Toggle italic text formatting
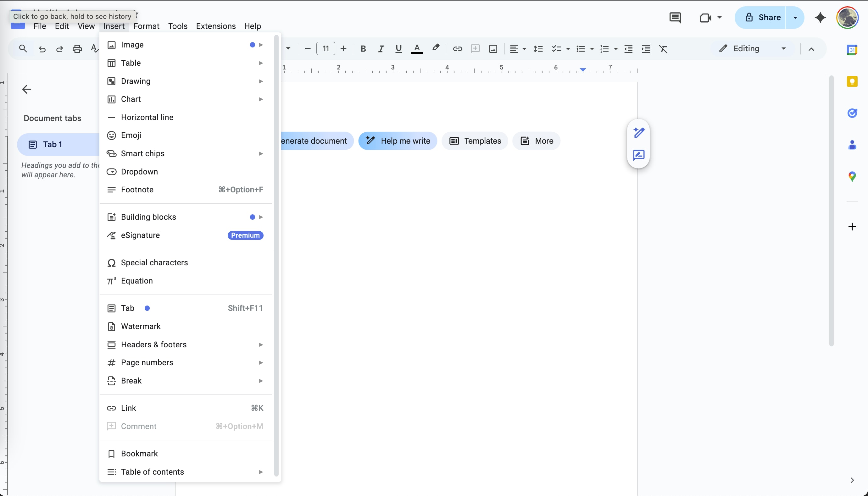Viewport: 868px width, 496px height. [x=381, y=49]
